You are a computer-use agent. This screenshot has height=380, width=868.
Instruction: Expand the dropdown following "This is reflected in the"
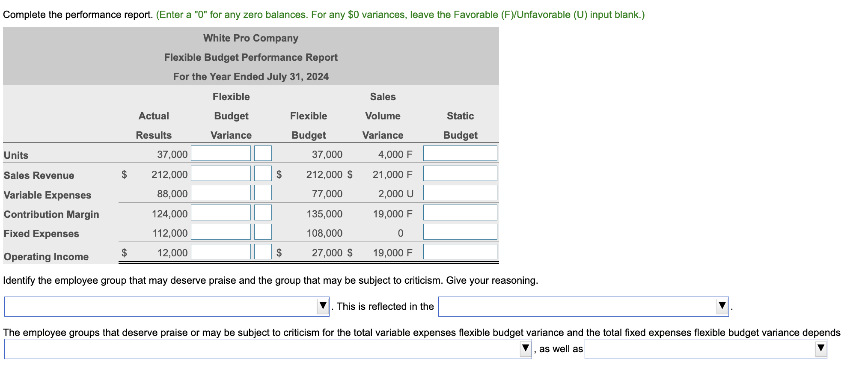pyautogui.click(x=583, y=306)
